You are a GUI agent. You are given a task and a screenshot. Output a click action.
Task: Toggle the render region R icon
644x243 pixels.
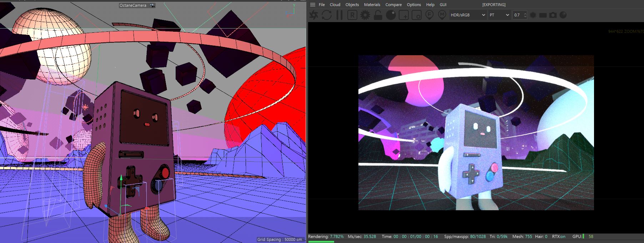pyautogui.click(x=352, y=15)
